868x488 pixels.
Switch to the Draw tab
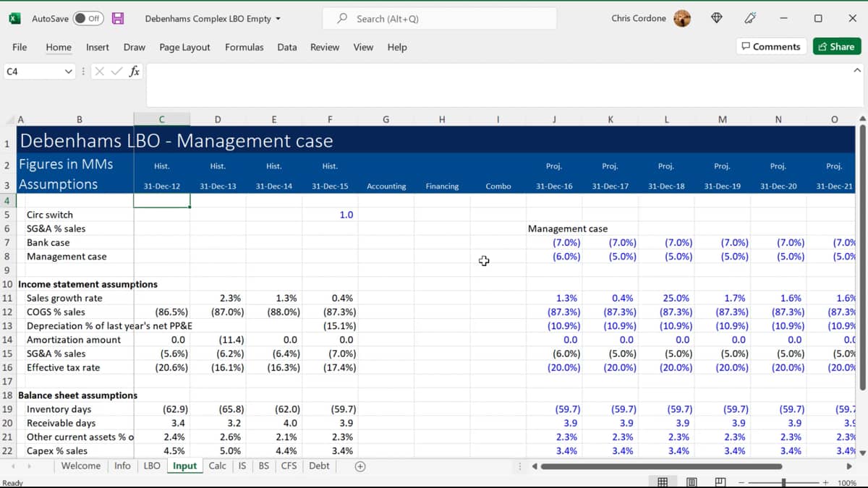click(x=135, y=47)
